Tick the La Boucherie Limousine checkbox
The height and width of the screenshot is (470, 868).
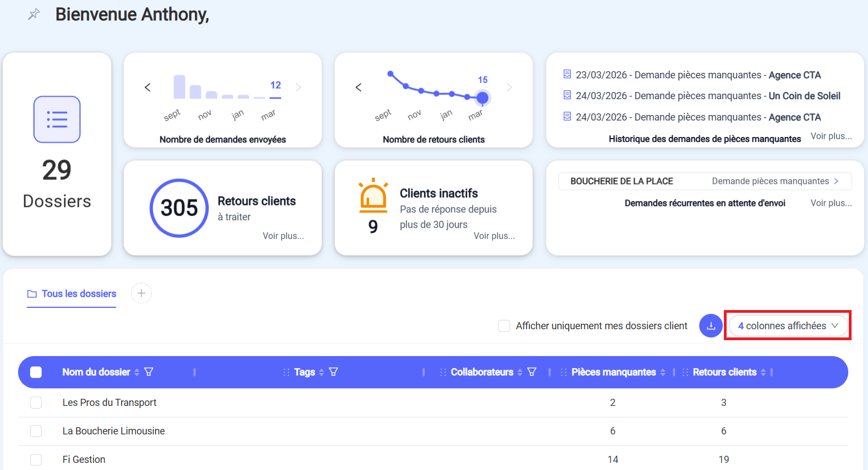[36, 431]
